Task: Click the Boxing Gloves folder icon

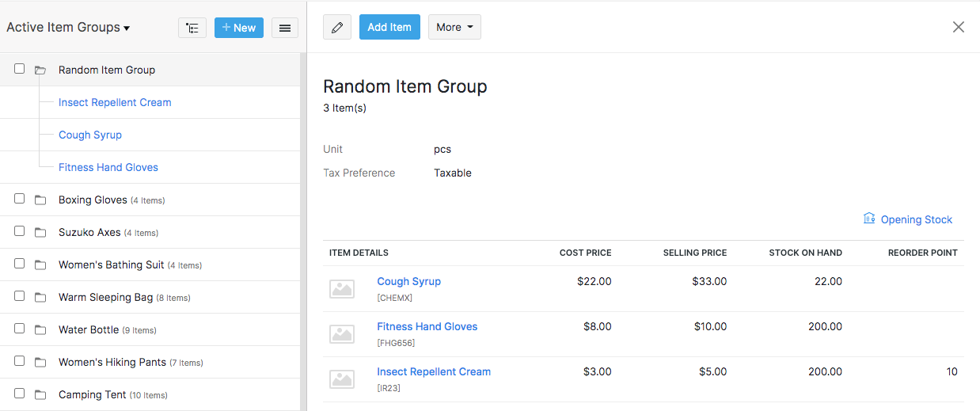Action: click(x=40, y=200)
